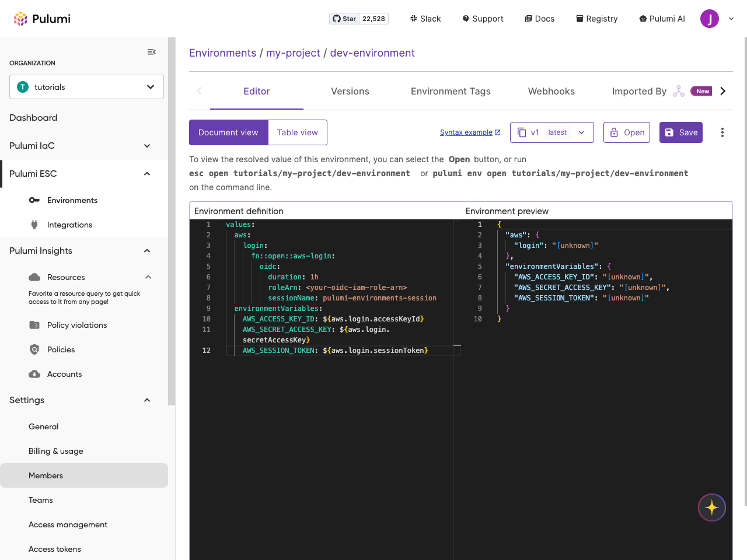Click the Environments breadcrumb

click(x=222, y=53)
